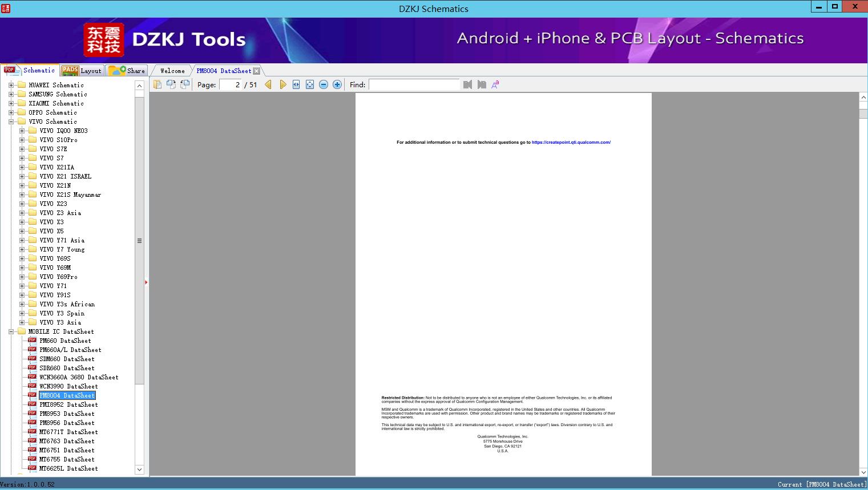
Task: Expand the OPPO Schematic folder
Action: pos(11,112)
